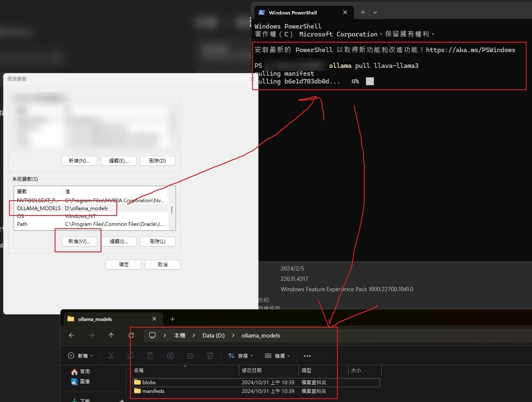532x402 pixels.
Task: Select the Path system variable row
Action: coord(91,224)
